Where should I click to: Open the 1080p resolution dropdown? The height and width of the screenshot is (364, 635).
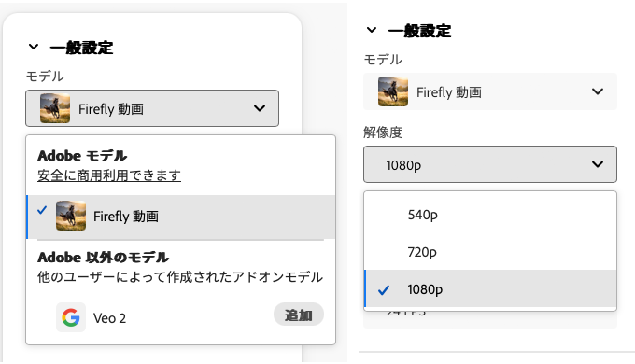[490, 164]
